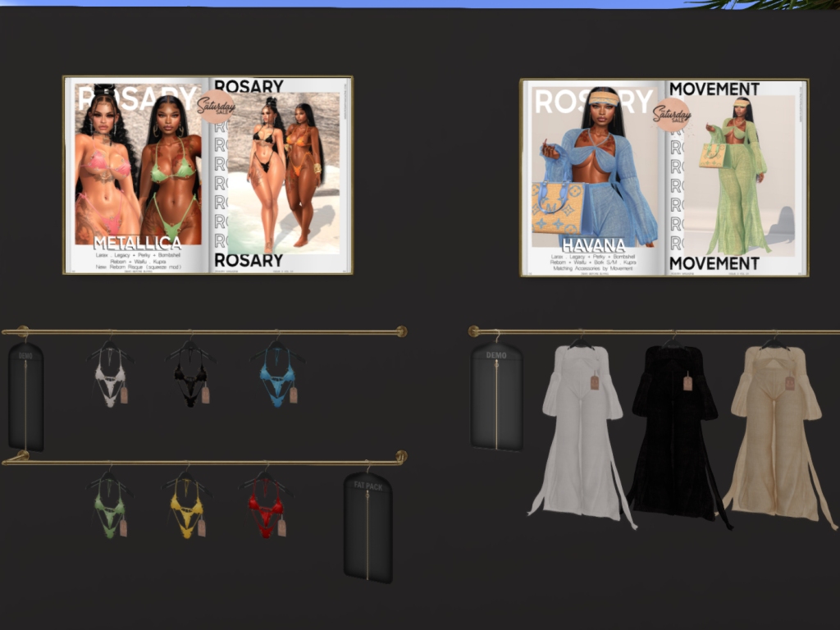Click the blue Havana outfit cover photo
840x630 pixels.
(594, 166)
